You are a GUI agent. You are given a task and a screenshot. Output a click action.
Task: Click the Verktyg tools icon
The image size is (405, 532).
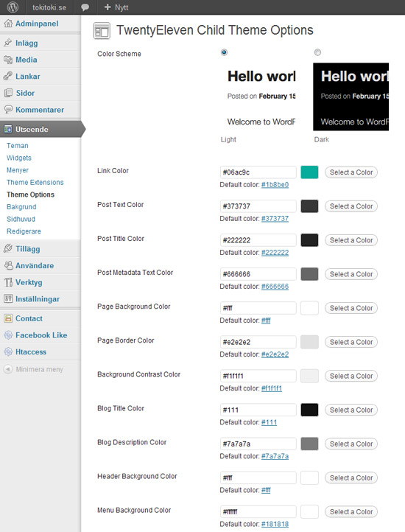point(8,282)
